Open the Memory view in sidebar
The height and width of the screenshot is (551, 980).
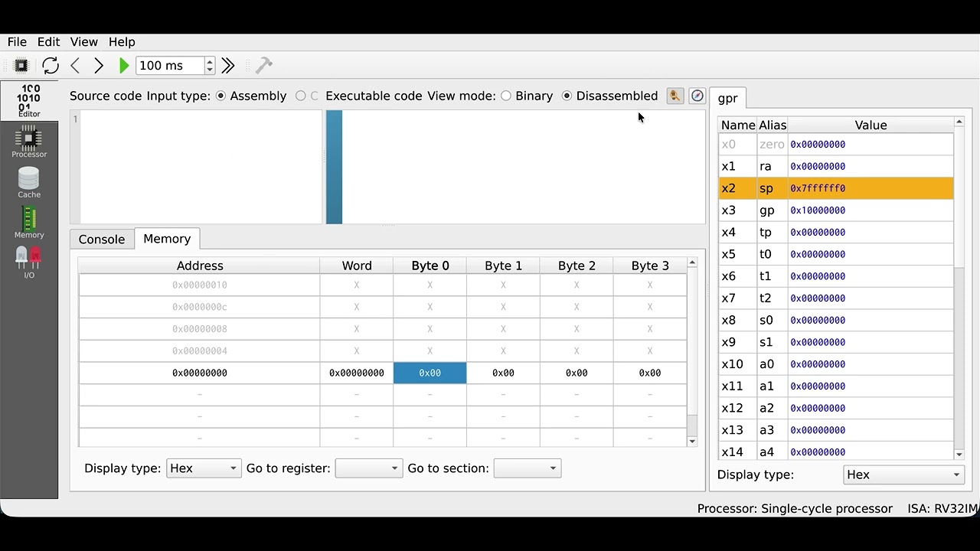[x=29, y=223]
